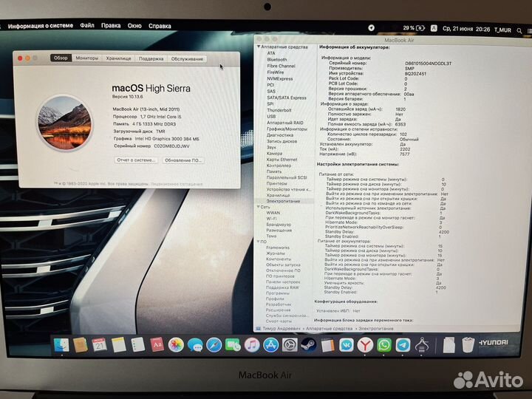Launch Yandex Browser from the Dock
The height and width of the screenshot is (399, 532).
(x=365, y=345)
